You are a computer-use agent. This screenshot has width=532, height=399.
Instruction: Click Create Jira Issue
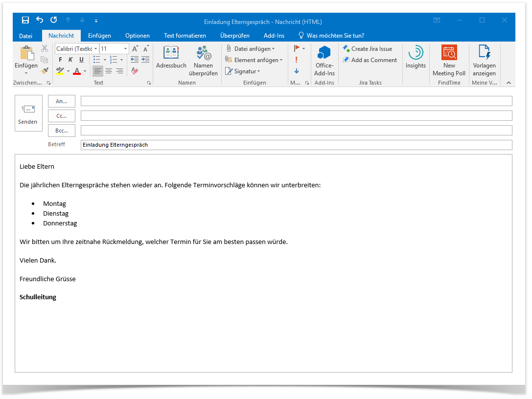tap(368, 49)
